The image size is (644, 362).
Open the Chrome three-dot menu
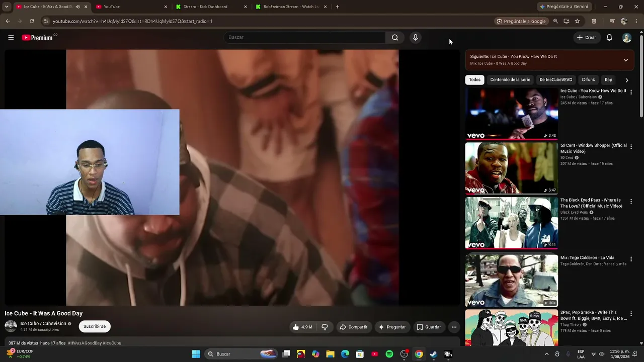pyautogui.click(x=636, y=21)
